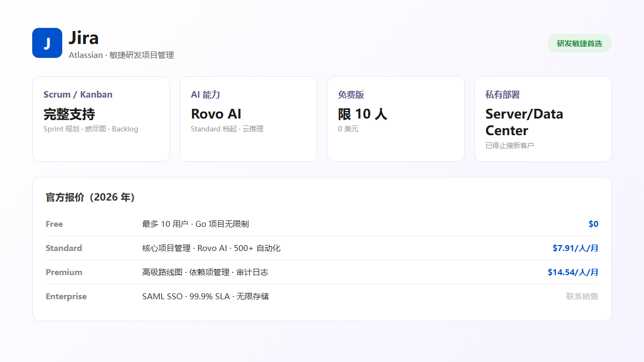Click the Jira title heading
644x362 pixels.
(x=84, y=38)
